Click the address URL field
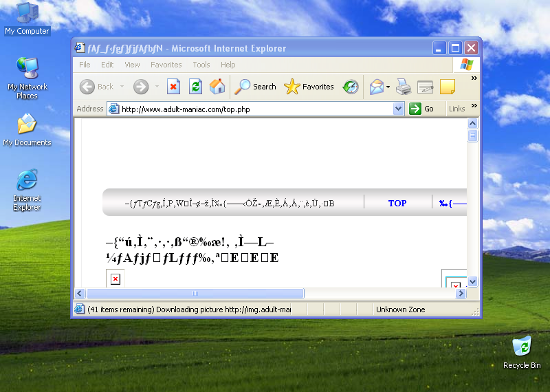This screenshot has width=550, height=392. [x=256, y=109]
